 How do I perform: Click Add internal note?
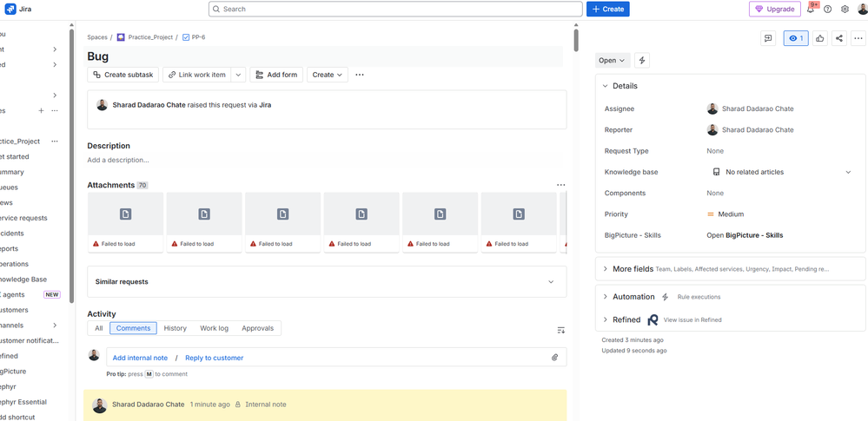click(x=140, y=358)
